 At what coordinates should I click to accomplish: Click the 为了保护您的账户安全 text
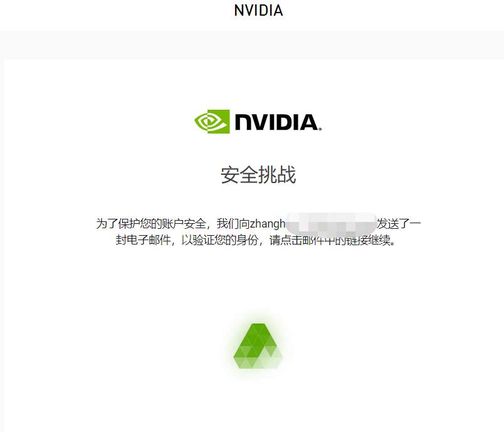(x=151, y=223)
